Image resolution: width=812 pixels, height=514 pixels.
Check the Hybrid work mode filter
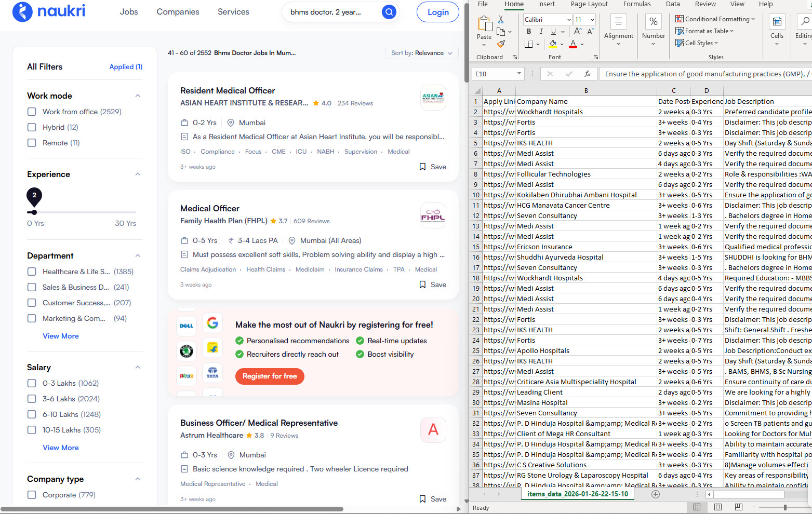point(32,127)
